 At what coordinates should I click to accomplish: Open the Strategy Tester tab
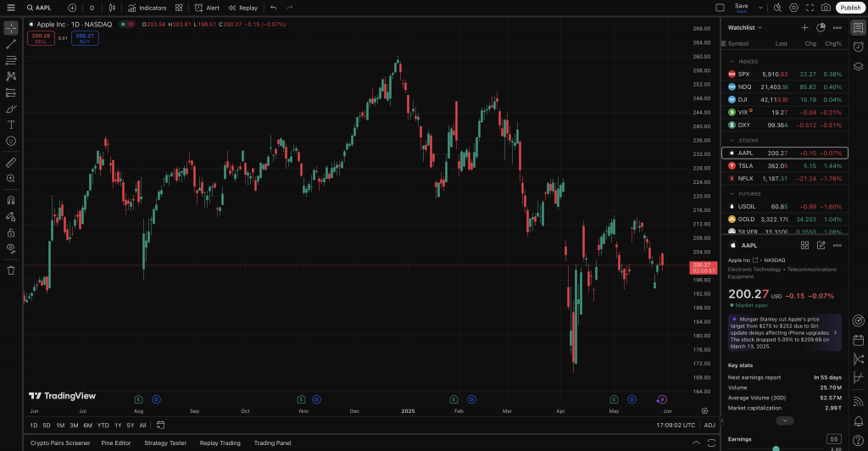165,443
